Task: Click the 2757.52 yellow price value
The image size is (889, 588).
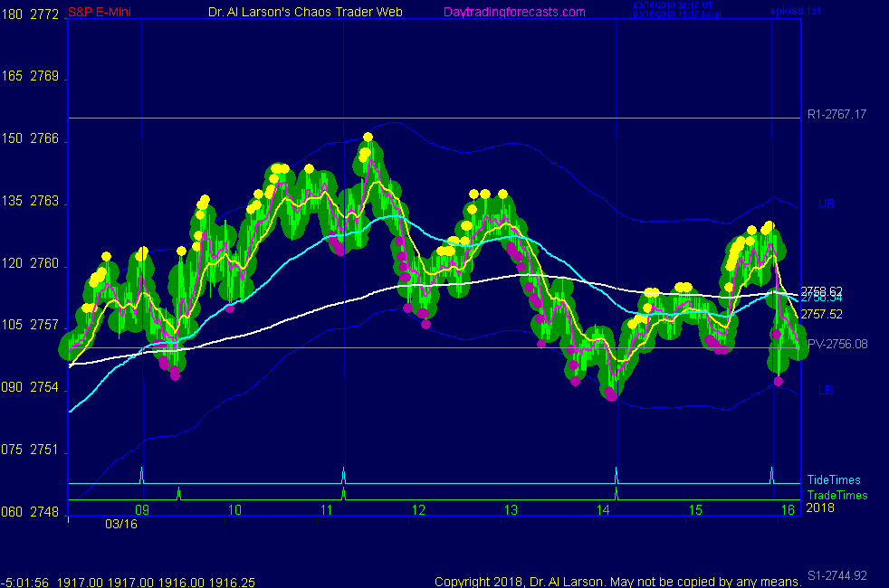Action: pyautogui.click(x=821, y=315)
